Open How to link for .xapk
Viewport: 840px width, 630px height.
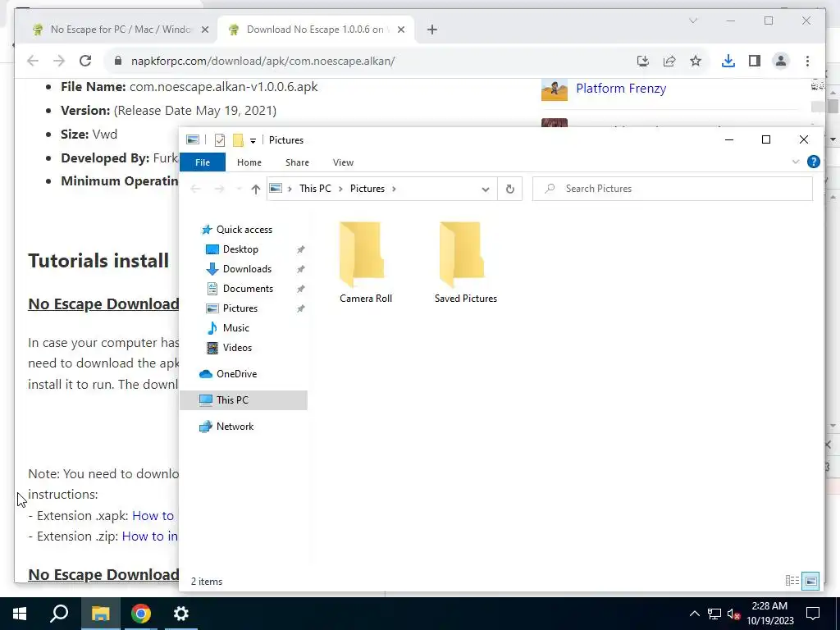pos(153,515)
